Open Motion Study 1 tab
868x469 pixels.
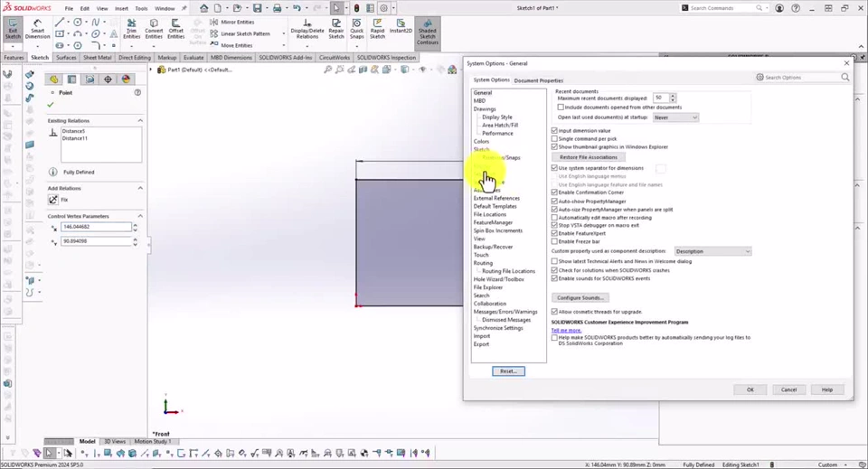click(x=152, y=441)
